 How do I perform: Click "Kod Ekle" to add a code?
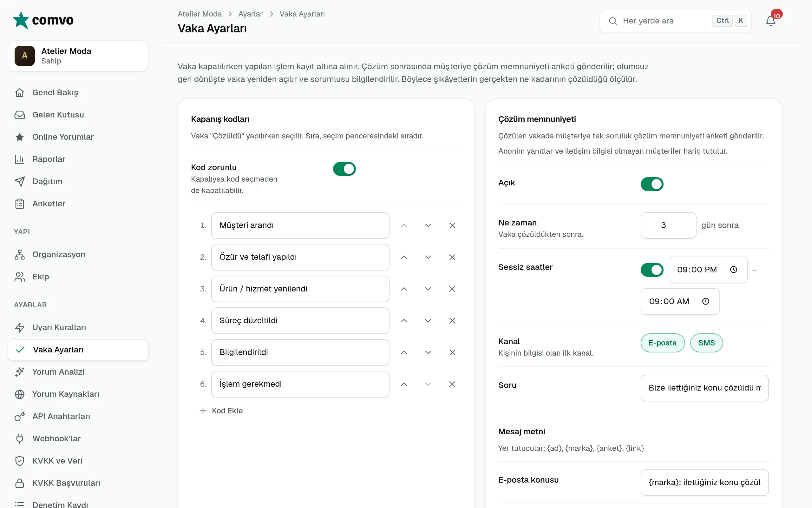pyautogui.click(x=221, y=411)
